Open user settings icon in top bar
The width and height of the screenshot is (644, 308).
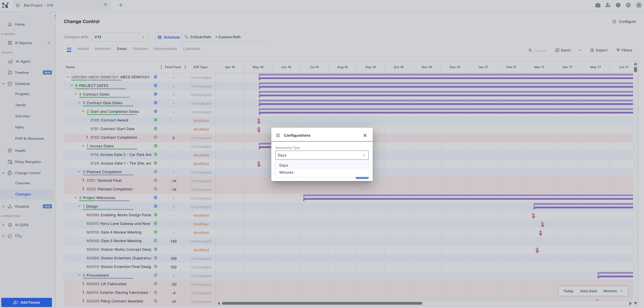coord(608,5)
